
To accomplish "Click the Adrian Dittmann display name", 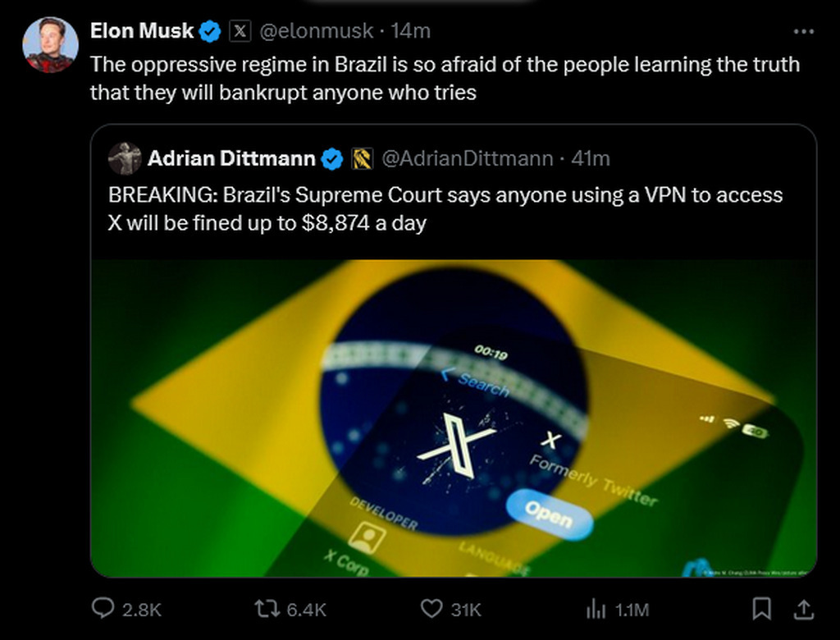I will click(231, 158).
